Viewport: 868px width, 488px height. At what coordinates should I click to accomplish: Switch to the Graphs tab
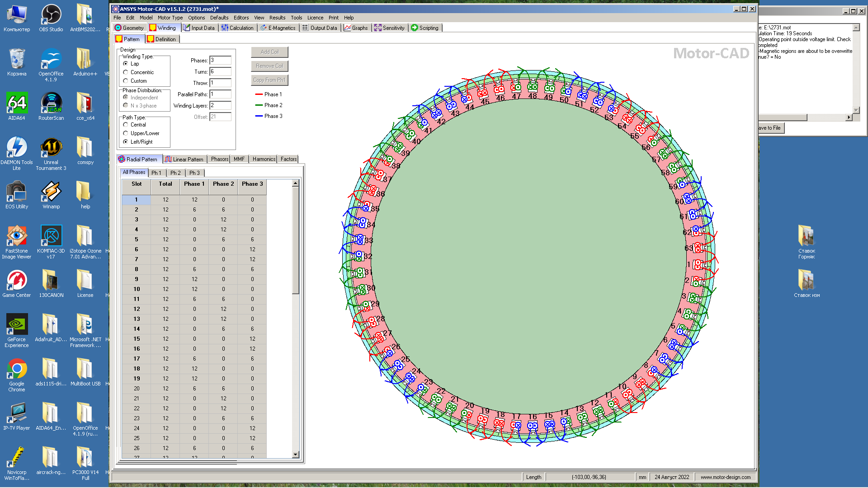[x=356, y=28]
